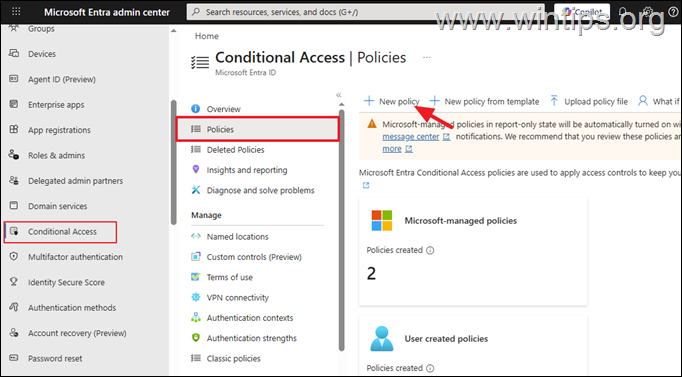Click the Agent ID (Preview) icon

[x=14, y=79]
